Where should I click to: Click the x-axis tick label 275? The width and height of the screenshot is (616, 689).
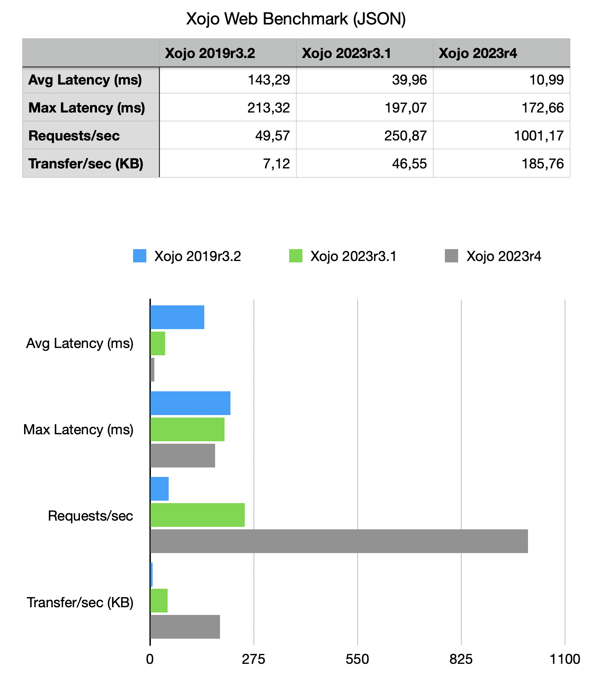coord(254,659)
